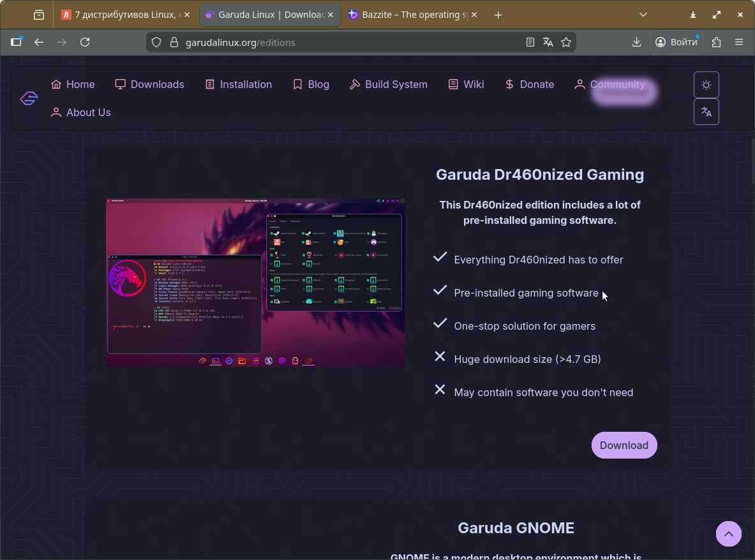Open the browser downloads panel
This screenshot has height=560, width=755.
coord(636,42)
